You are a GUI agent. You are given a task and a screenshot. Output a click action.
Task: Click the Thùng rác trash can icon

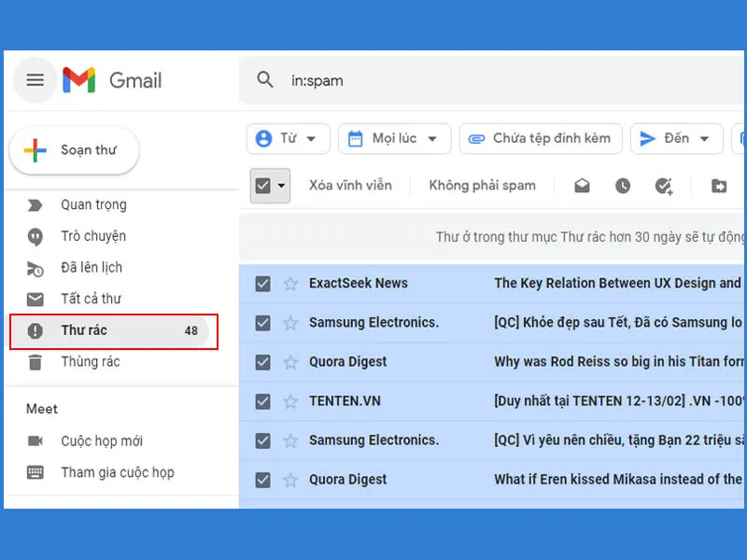35,362
